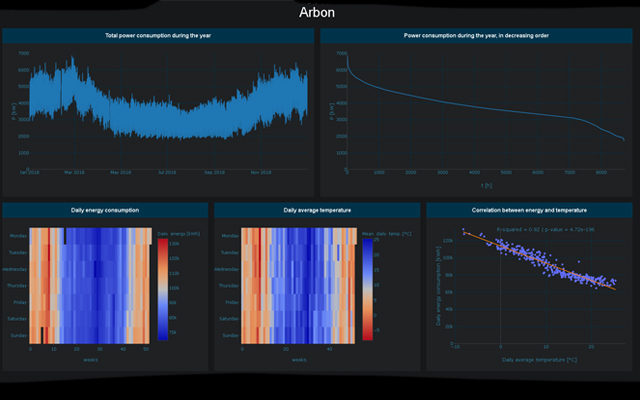Click the Daily energy consumption panel title
Image resolution: width=640 pixels, height=400 pixels.
(x=105, y=210)
